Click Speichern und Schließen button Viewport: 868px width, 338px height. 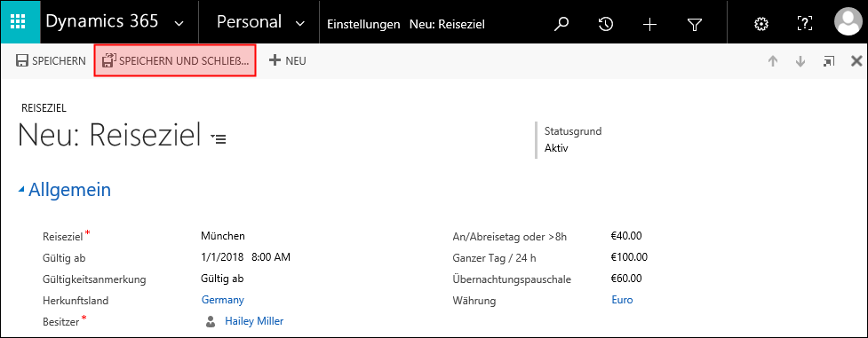175,61
